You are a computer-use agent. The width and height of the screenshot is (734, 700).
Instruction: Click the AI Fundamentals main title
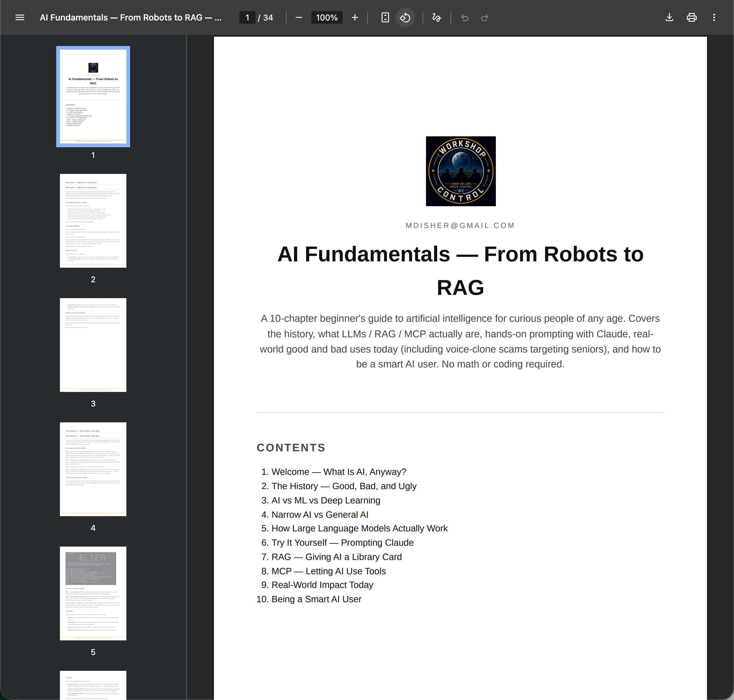[x=460, y=270]
